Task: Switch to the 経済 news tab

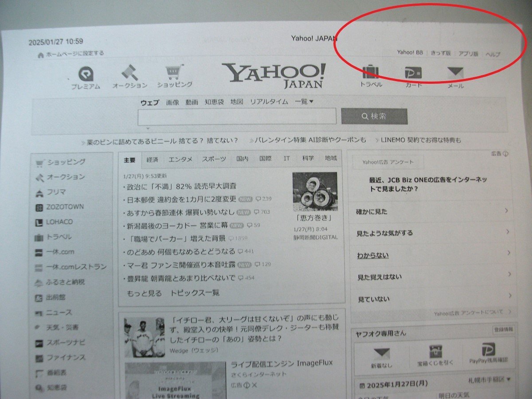Action: pyautogui.click(x=152, y=159)
